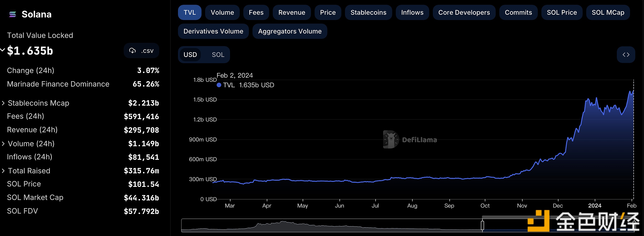644x236 pixels.
Task: Click the blue TVL legend dot
Action: coord(219,85)
